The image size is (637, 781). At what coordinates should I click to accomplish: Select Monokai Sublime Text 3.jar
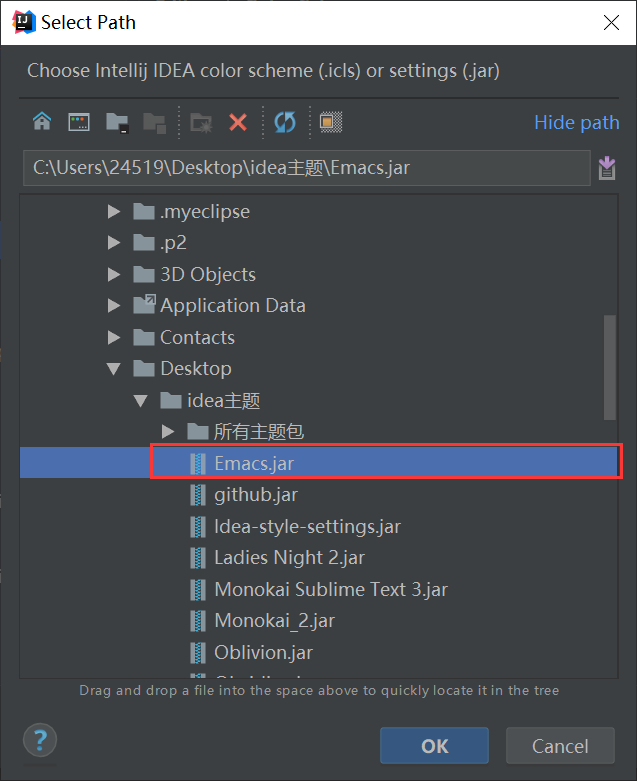point(319,590)
